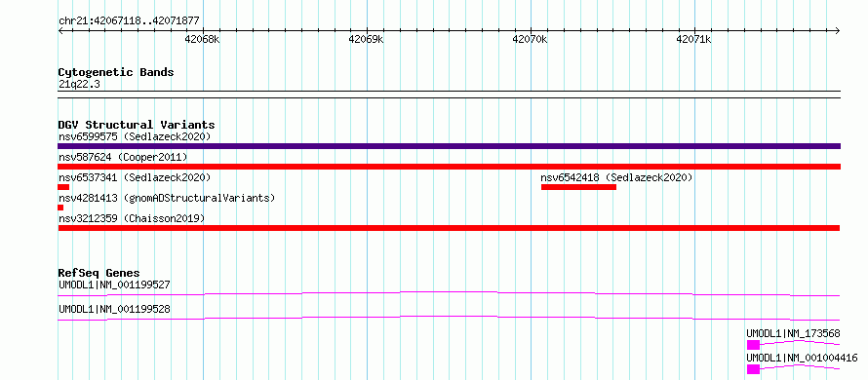Screen dimensions: 868x380
Task: Select the 42071k ruler label
Action: click(x=694, y=40)
